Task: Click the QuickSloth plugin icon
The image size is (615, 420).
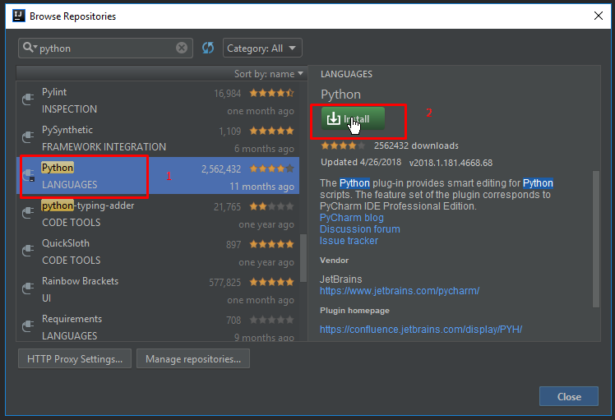Action: [x=28, y=251]
